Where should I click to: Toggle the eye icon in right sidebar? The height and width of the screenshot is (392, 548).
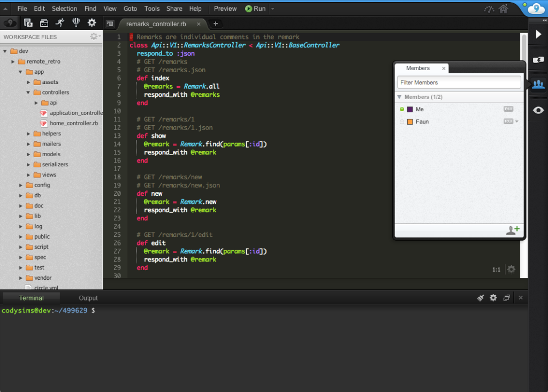coord(538,110)
